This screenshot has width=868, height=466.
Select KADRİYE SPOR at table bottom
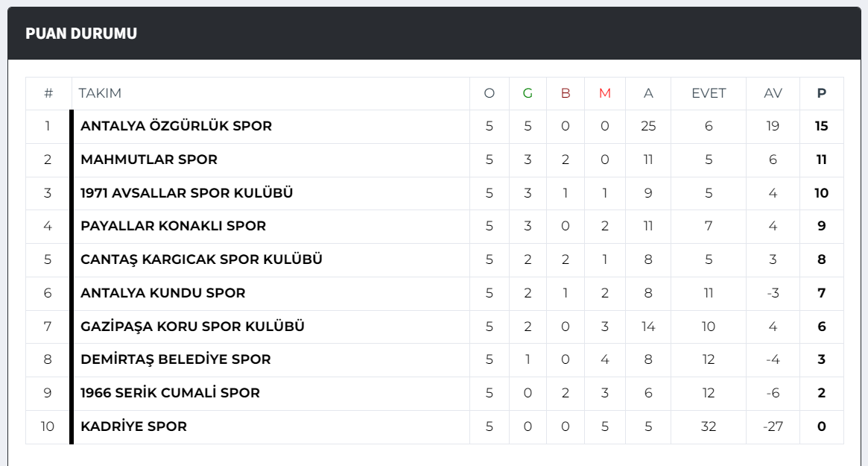click(x=134, y=426)
